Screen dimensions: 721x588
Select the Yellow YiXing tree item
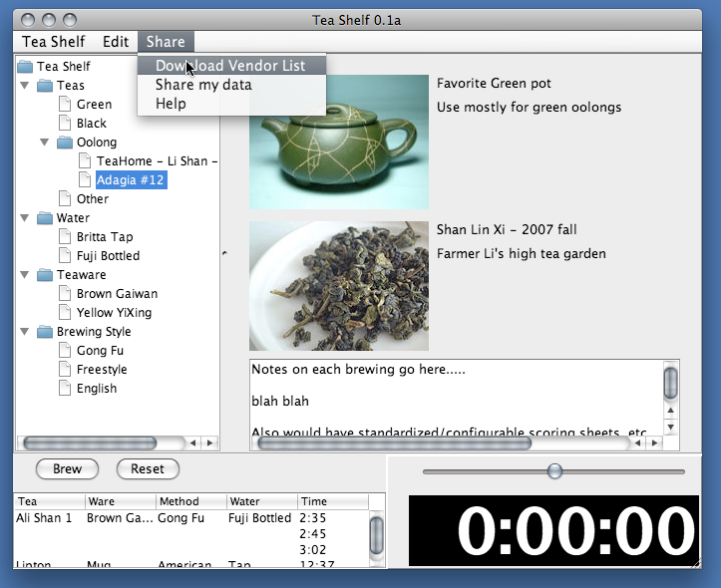(x=116, y=313)
